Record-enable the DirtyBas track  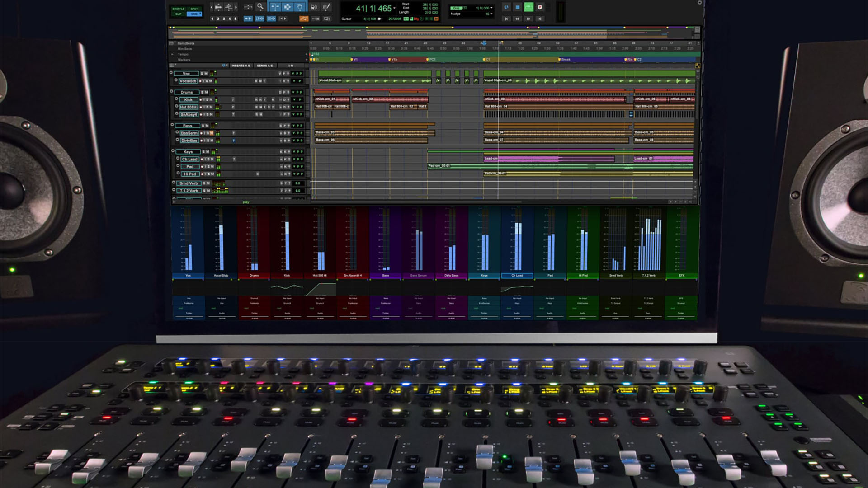pyautogui.click(x=201, y=141)
